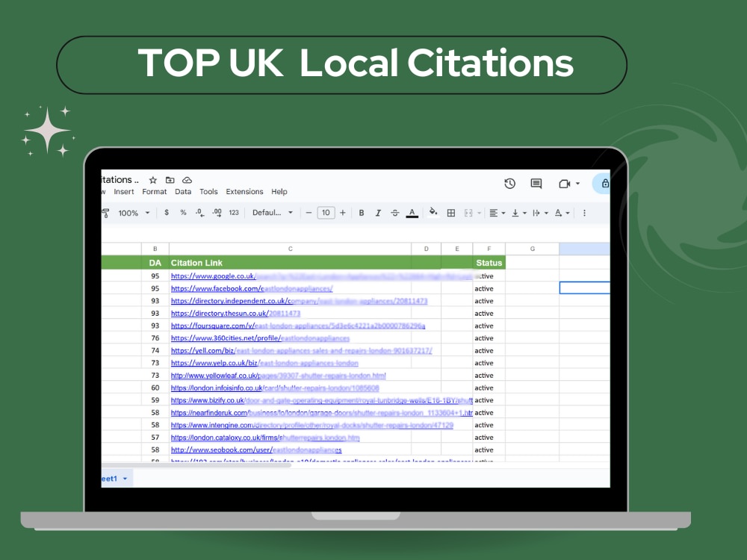The width and height of the screenshot is (747, 560).
Task: Open more number formats 123
Action: [x=233, y=212]
